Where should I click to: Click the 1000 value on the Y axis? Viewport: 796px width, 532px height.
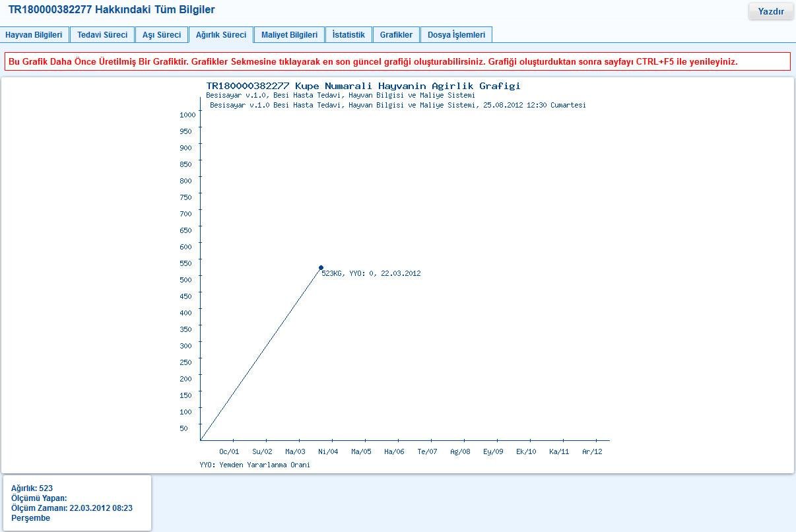[189, 114]
